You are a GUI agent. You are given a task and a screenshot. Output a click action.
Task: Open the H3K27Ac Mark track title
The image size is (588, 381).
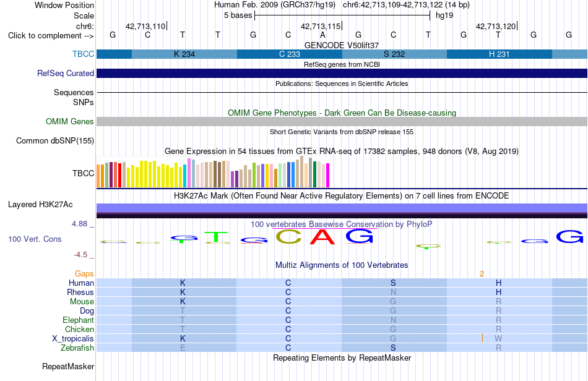342,195
